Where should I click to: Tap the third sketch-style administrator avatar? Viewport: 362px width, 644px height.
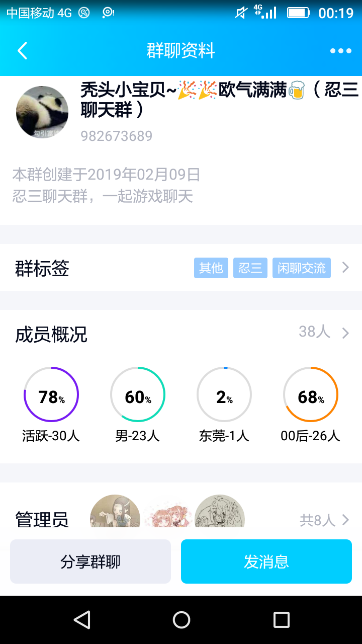pos(220,511)
